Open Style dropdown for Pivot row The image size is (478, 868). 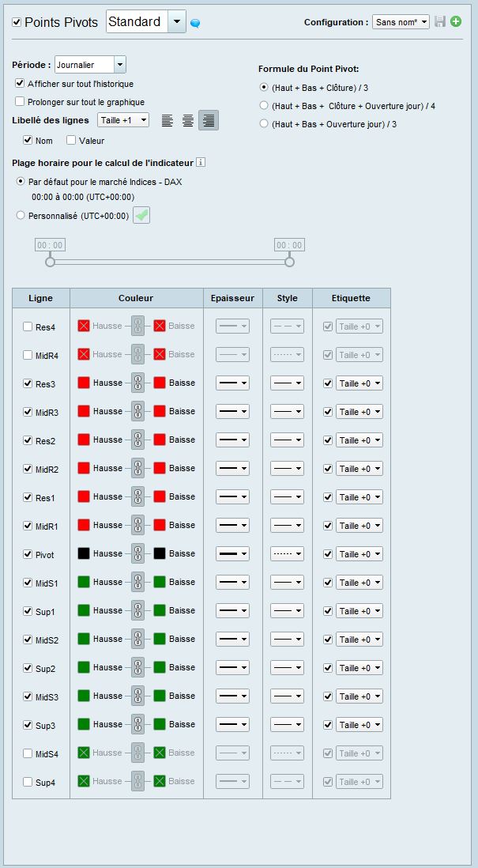(287, 553)
